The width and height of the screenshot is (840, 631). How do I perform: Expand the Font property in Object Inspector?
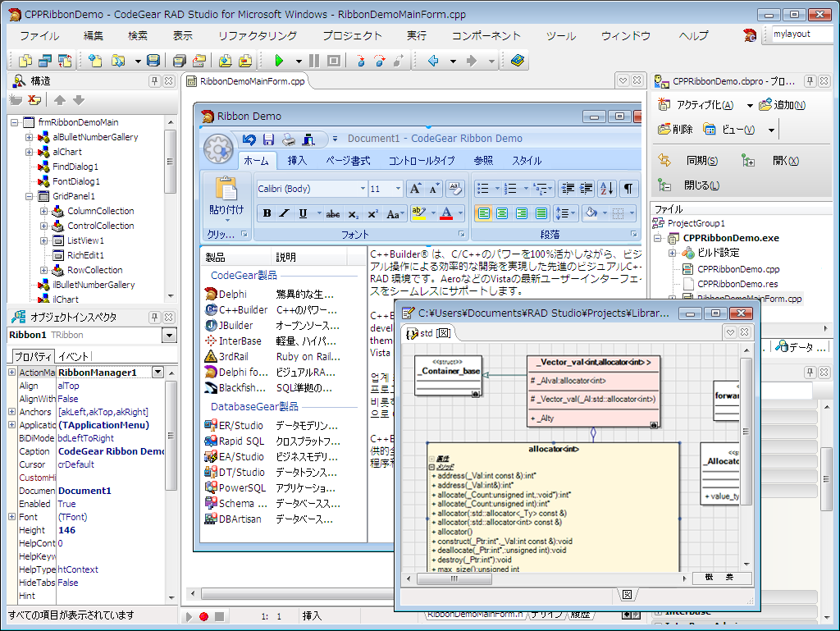(x=11, y=517)
